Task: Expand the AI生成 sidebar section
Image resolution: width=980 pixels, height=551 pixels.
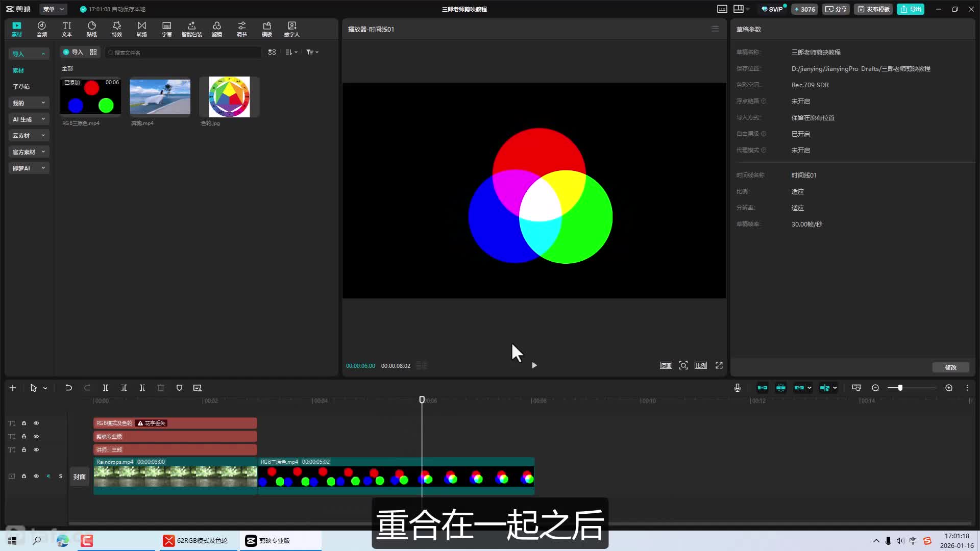Action: tap(29, 119)
